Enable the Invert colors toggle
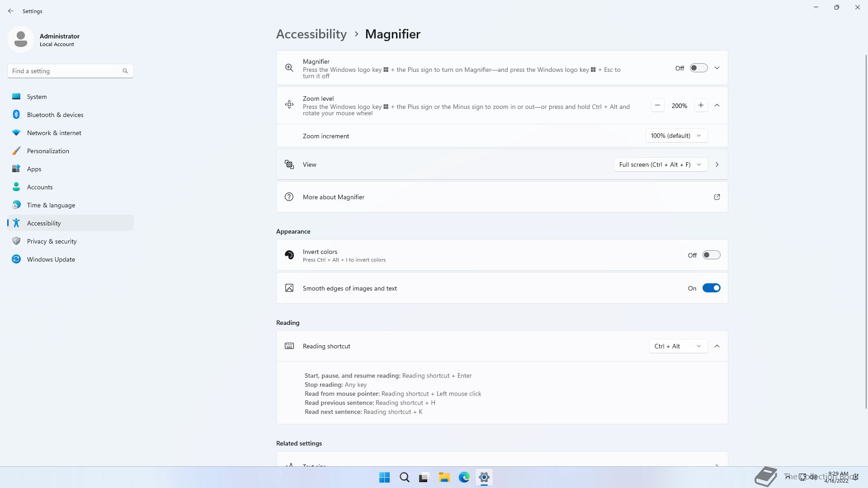Screen dimensions: 868x488 pyautogui.click(x=711, y=255)
